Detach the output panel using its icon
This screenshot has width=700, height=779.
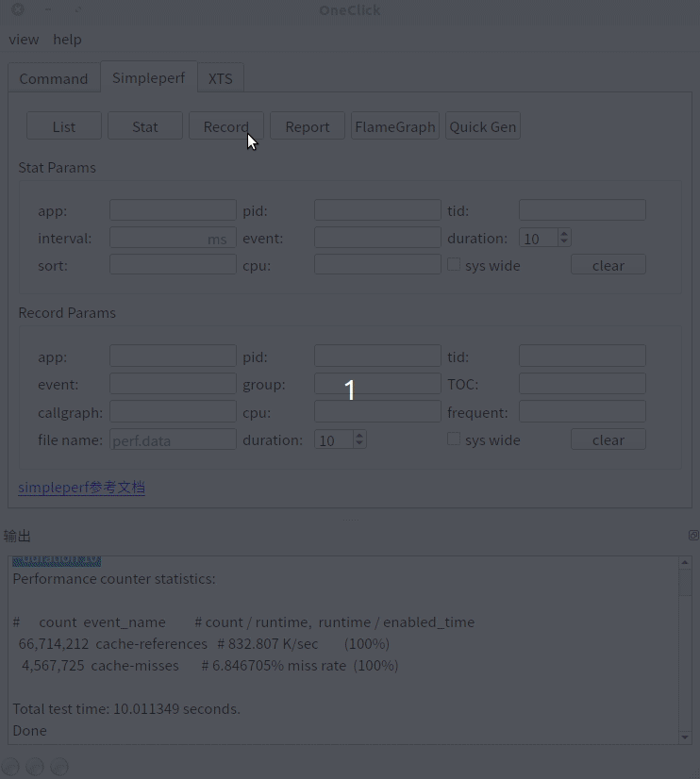(693, 535)
